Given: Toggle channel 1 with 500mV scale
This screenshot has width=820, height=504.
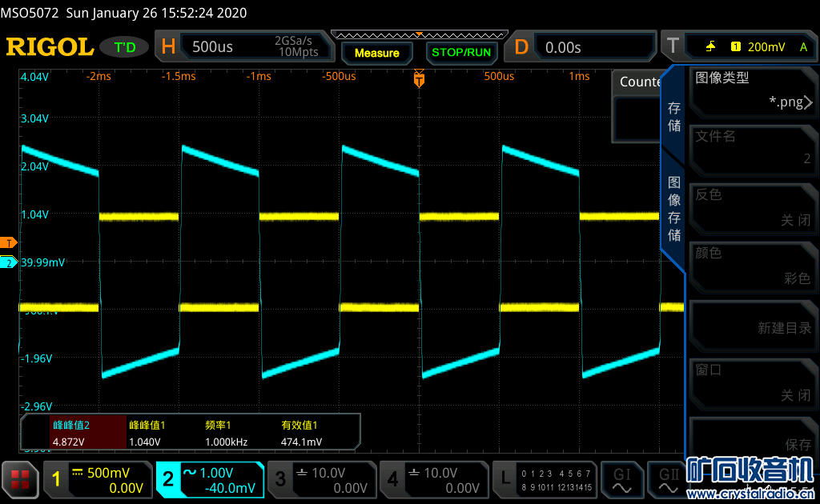Looking at the screenshot, I should pyautogui.click(x=98, y=479).
